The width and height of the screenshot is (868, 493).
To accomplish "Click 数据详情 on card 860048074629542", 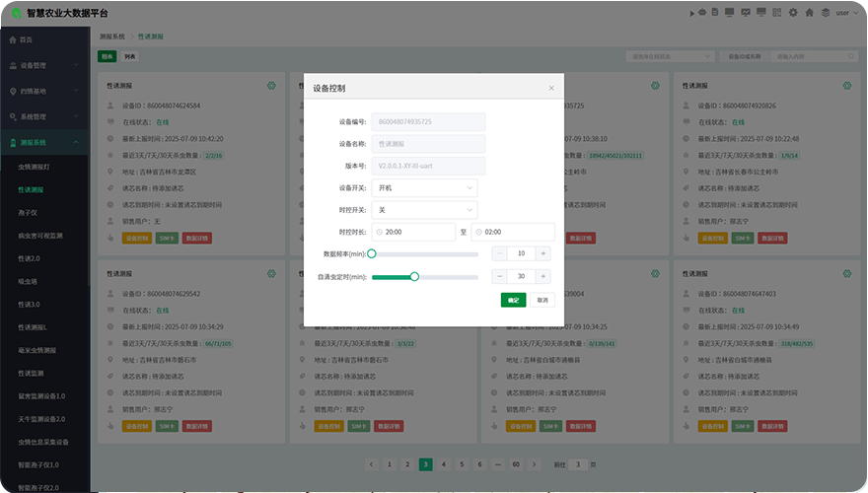I will pyautogui.click(x=197, y=427).
